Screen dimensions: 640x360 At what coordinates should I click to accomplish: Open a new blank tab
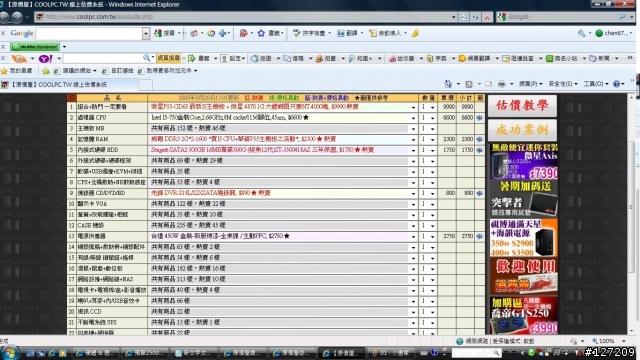click(x=145, y=85)
